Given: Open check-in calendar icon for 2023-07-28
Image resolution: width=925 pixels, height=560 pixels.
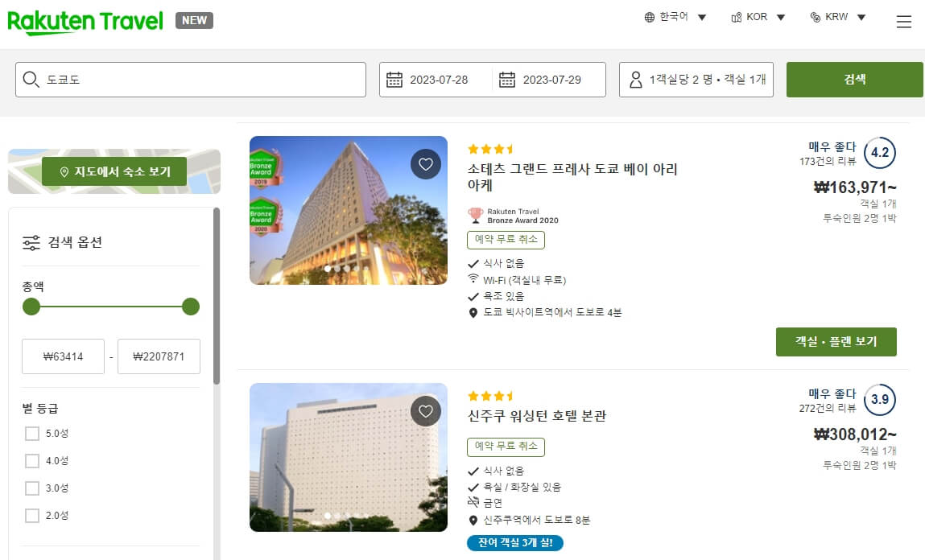Looking at the screenshot, I should click(394, 79).
